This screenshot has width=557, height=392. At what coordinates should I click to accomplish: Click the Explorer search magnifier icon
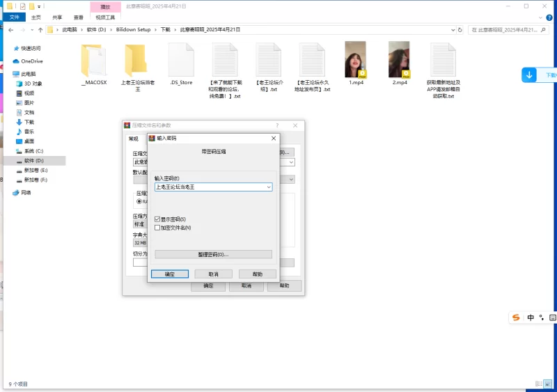pyautogui.click(x=543, y=30)
